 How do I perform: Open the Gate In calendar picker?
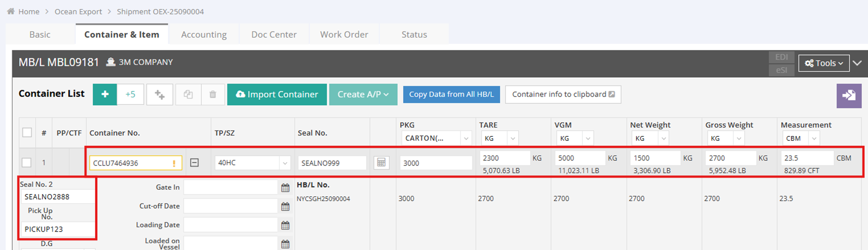tap(285, 188)
